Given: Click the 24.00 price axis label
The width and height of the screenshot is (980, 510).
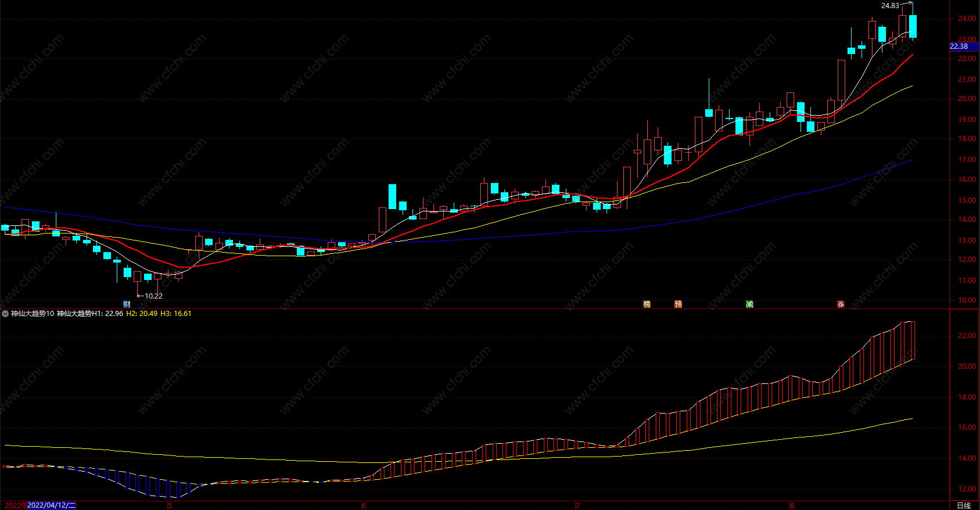Looking at the screenshot, I should click(x=967, y=19).
